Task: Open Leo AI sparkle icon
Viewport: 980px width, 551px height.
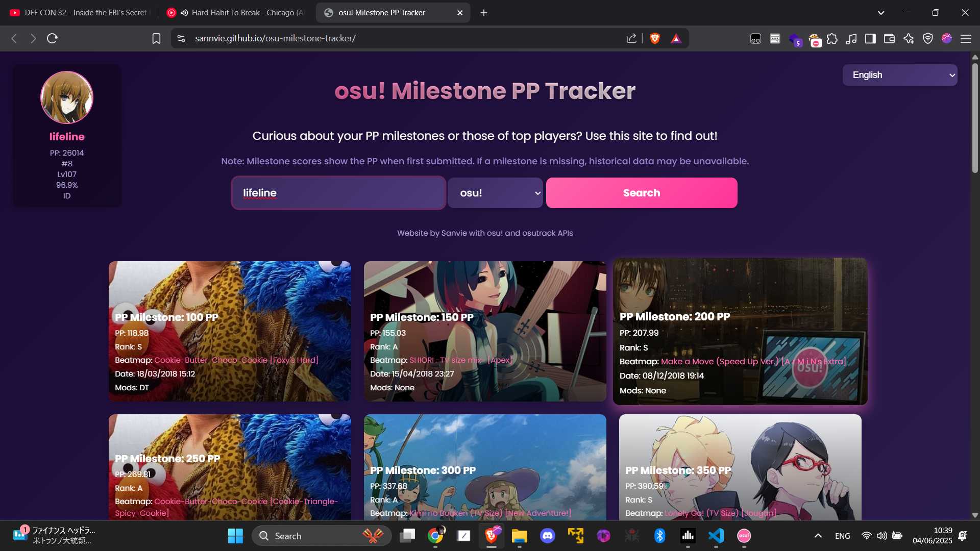Action: click(x=909, y=38)
